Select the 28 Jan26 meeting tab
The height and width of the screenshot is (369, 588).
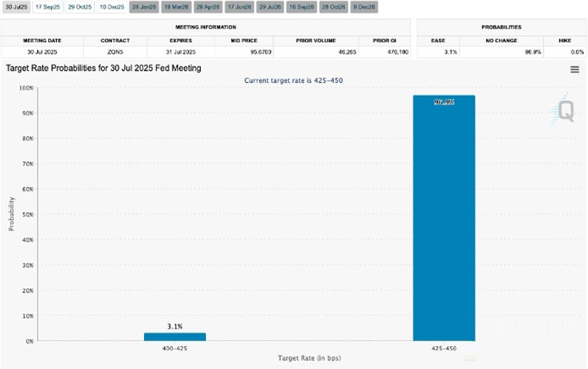[143, 6]
